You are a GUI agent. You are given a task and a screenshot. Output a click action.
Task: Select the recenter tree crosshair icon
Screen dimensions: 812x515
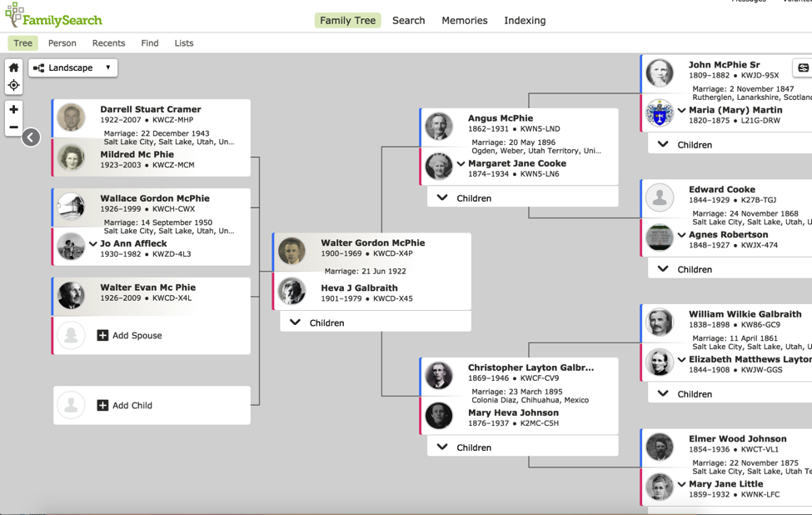tap(13, 85)
